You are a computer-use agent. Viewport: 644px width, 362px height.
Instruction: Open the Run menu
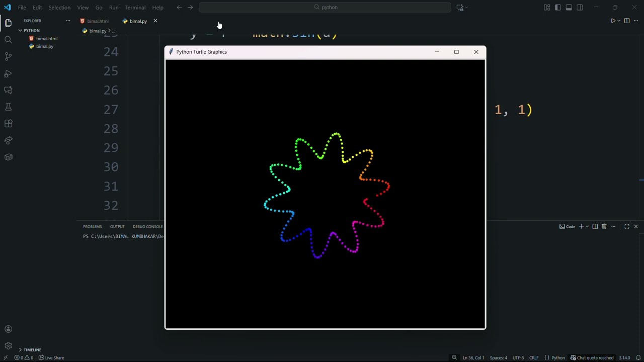click(x=114, y=8)
